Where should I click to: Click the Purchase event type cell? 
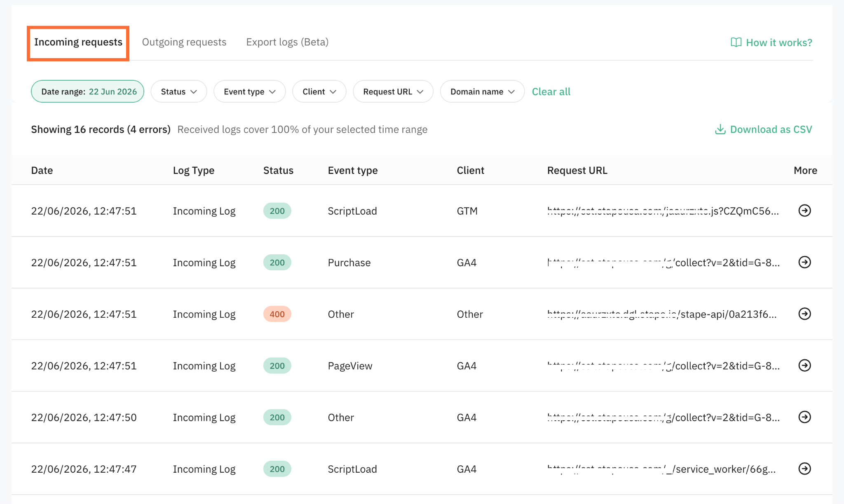[x=349, y=263]
